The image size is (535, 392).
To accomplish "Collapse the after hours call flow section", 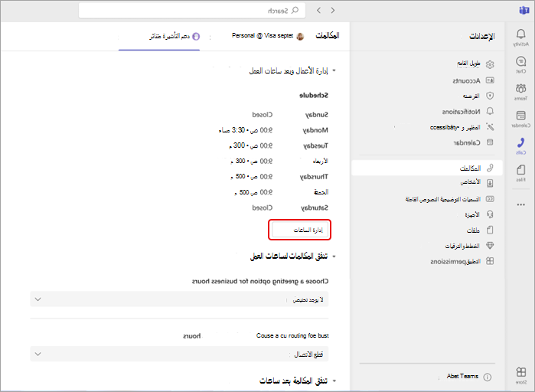I will [334, 381].
